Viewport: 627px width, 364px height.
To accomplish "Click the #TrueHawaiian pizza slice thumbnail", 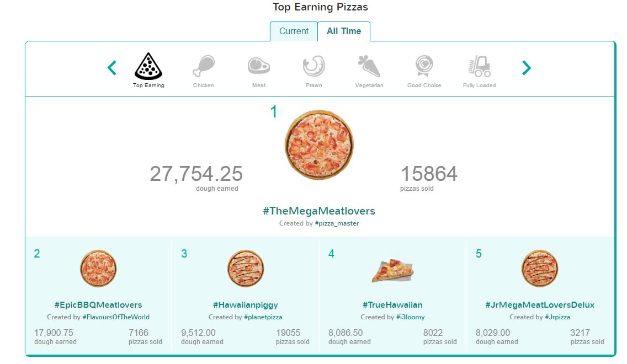I will click(x=392, y=270).
